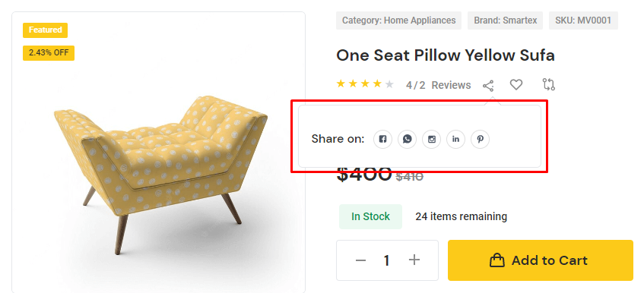Click the star rating row
The width and height of the screenshot is (644, 293).
point(365,84)
